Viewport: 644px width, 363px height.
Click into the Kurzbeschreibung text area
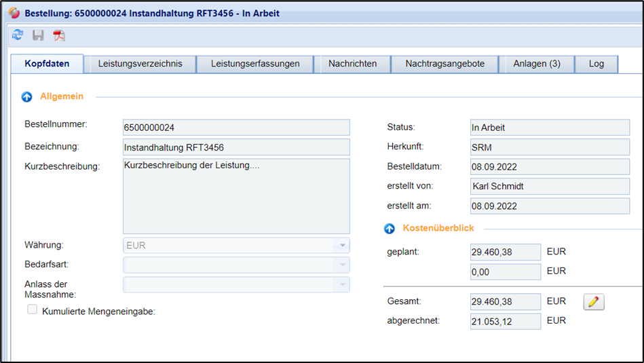coord(235,196)
